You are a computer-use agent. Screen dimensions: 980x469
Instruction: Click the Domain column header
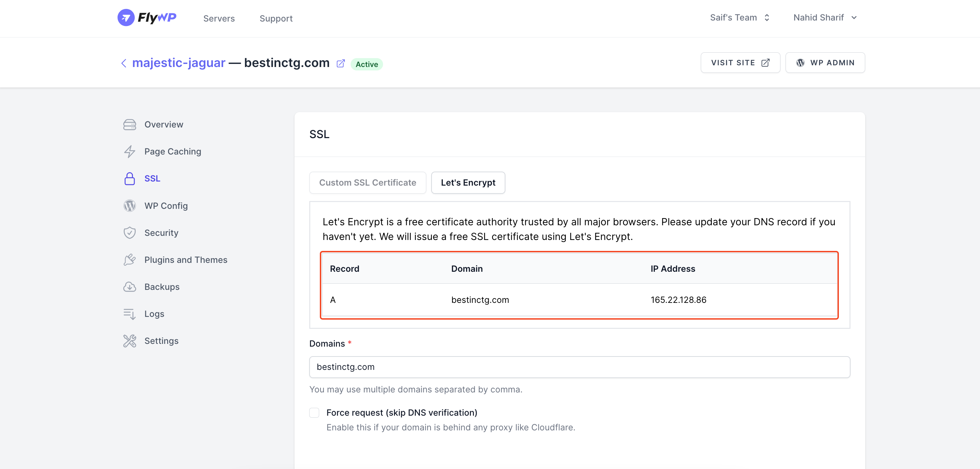point(467,269)
